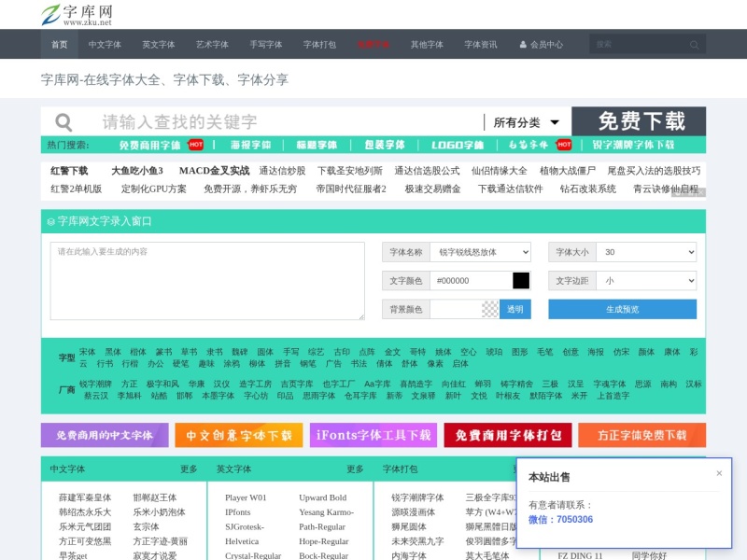Click the 植物大战僵尸 ad link
The height and width of the screenshot is (560, 747).
point(568,171)
